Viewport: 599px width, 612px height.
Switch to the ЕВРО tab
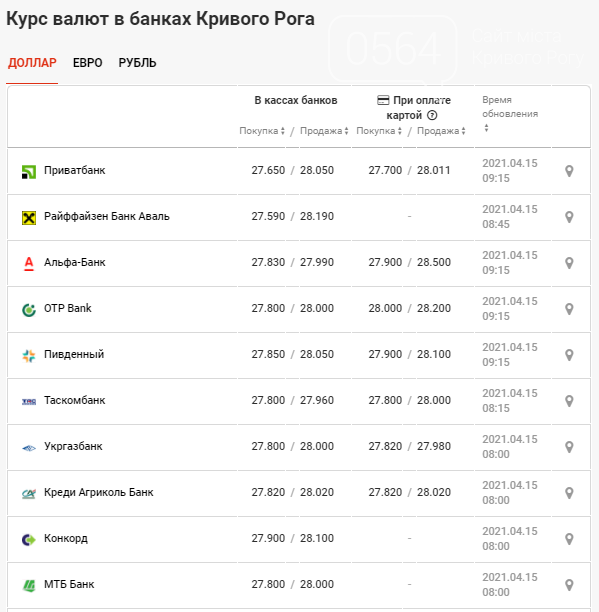pyautogui.click(x=87, y=63)
